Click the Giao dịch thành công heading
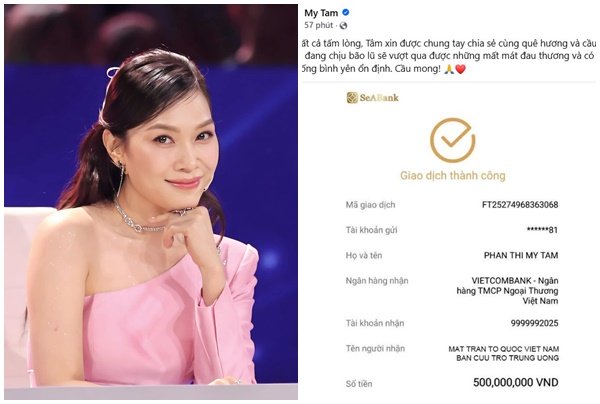This screenshot has width=600, height=404. (453, 176)
